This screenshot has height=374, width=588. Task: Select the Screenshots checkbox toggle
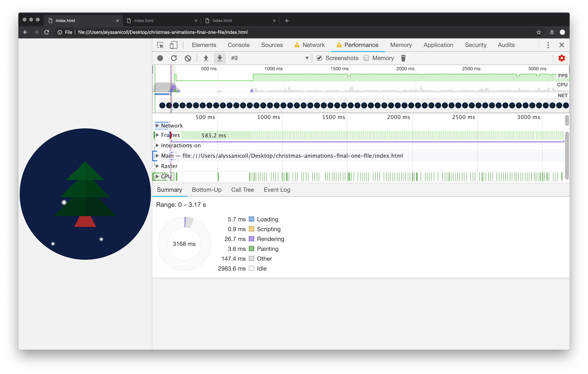pos(319,58)
